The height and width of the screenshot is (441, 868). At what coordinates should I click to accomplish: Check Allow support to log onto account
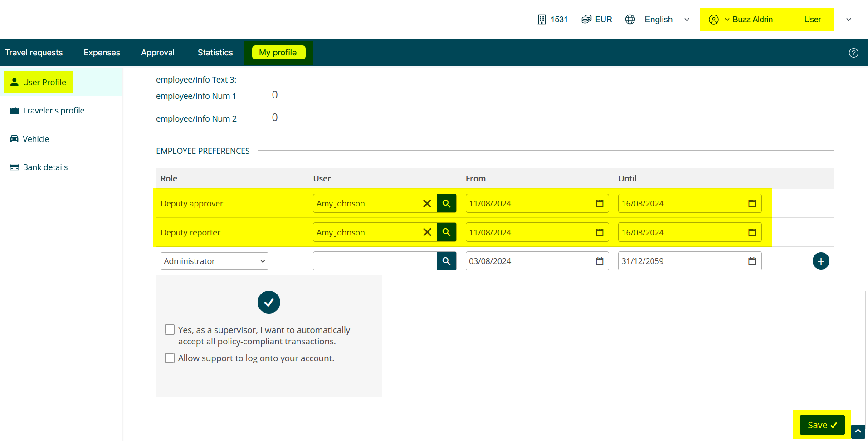coord(170,358)
